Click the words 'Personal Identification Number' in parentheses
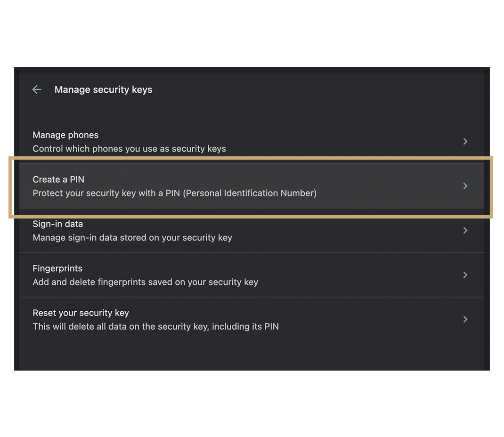Image resolution: width=504 pixels, height=437 pixels. pos(250,193)
